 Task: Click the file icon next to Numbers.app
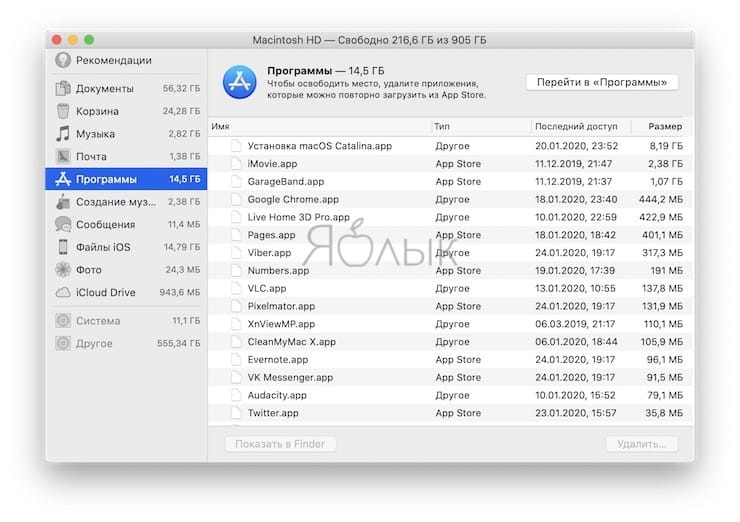click(x=236, y=270)
